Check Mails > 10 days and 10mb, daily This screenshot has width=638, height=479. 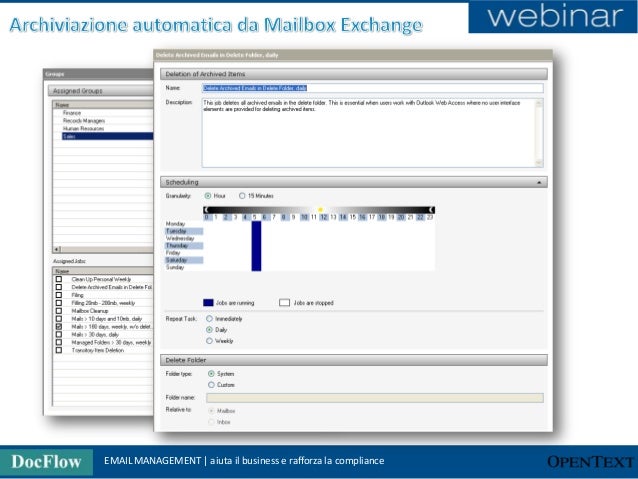pos(59,319)
